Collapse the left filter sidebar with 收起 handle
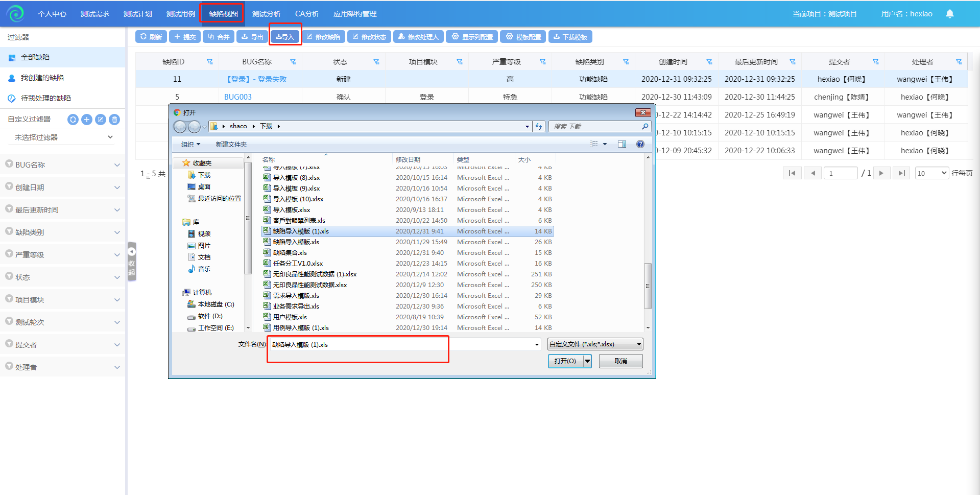 click(x=132, y=262)
